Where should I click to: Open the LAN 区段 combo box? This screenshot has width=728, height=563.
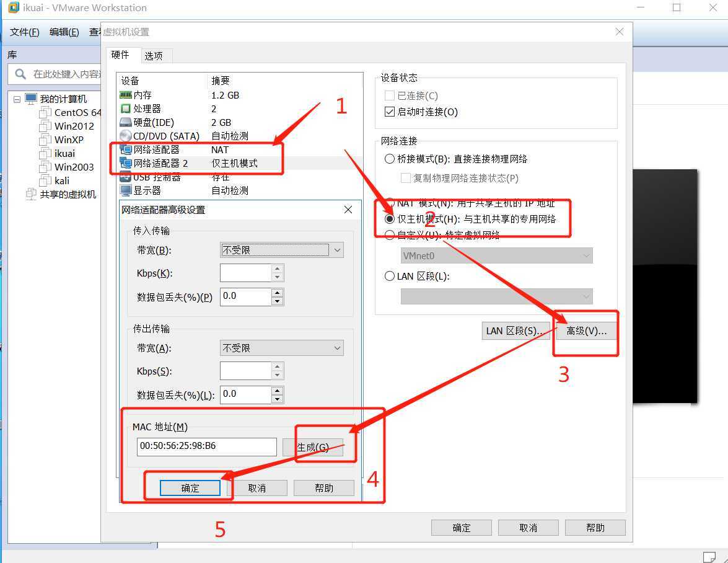click(x=496, y=296)
